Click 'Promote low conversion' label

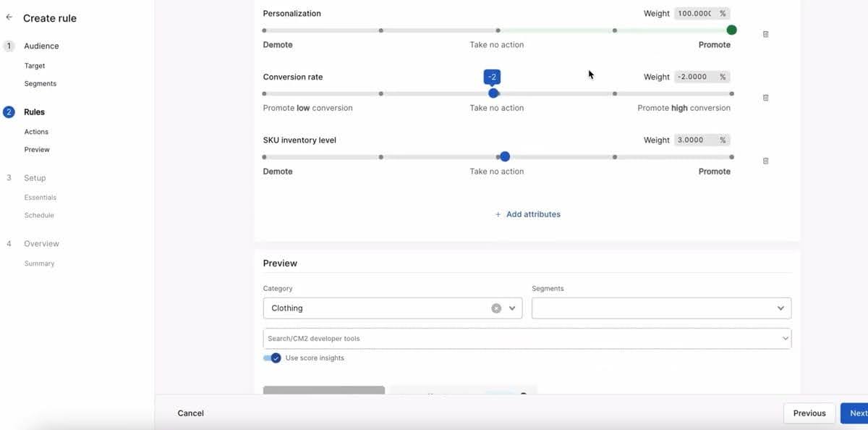(308, 108)
